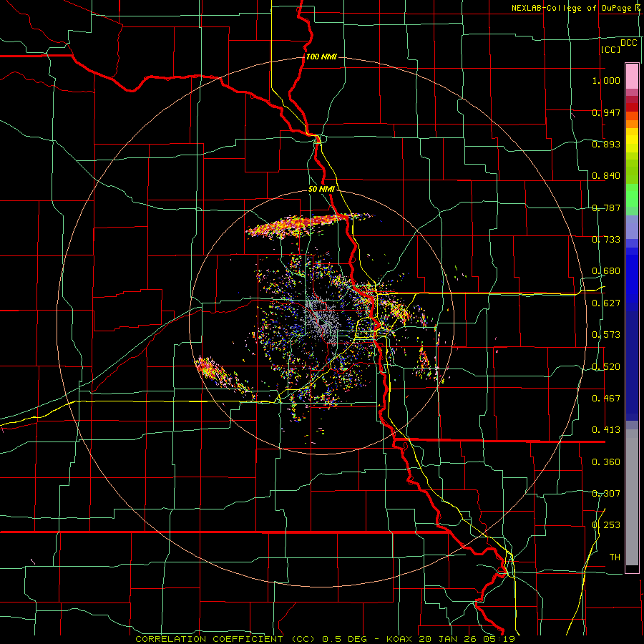644x644 pixels.
Task: Click the 0.253 value on the color scale
Action: [x=606, y=525]
